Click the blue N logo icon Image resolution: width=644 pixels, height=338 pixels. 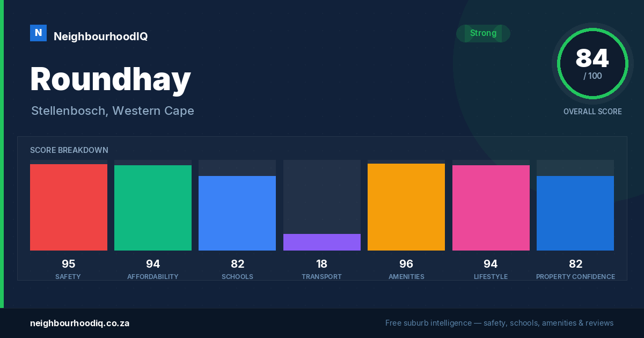(x=38, y=33)
